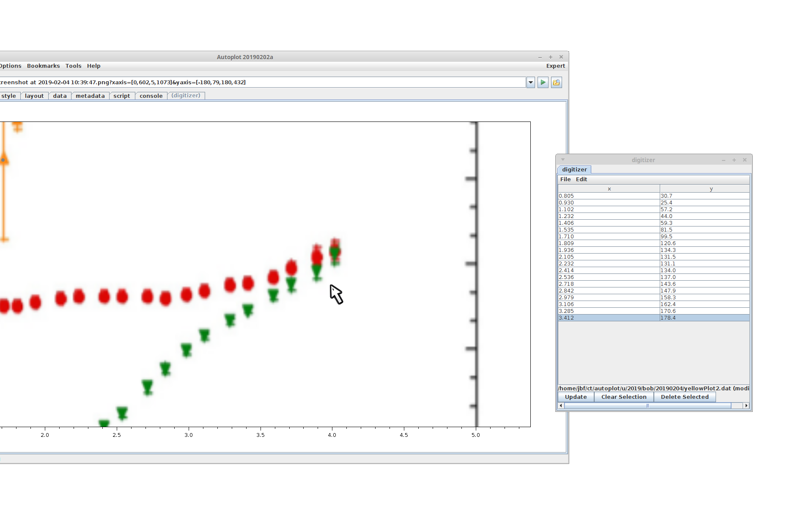Switch to the console tab
812x508 pixels.
pyautogui.click(x=151, y=96)
